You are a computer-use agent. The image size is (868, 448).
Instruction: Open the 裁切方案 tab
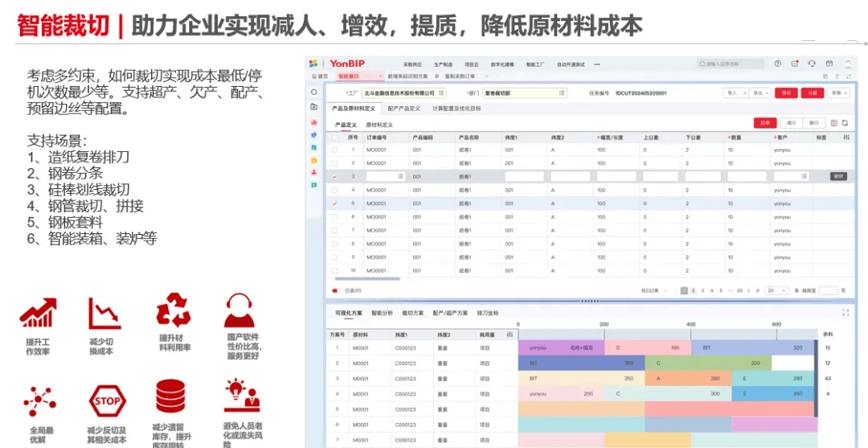(412, 313)
